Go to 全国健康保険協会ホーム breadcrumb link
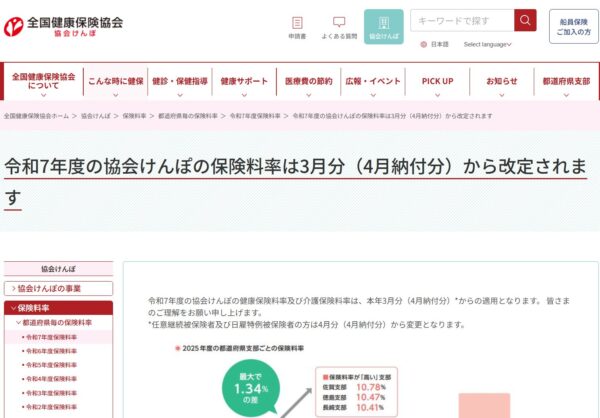The height and width of the screenshot is (418, 600). pos(36,116)
